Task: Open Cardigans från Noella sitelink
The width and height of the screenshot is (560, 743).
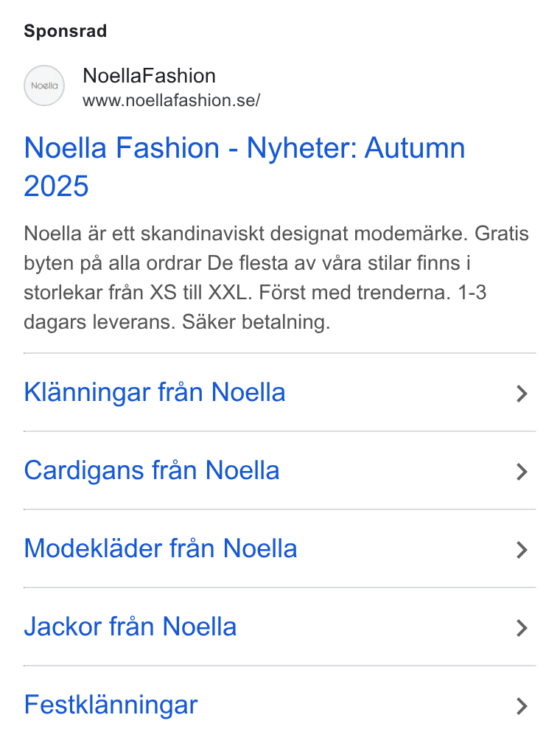Action: 152,470
